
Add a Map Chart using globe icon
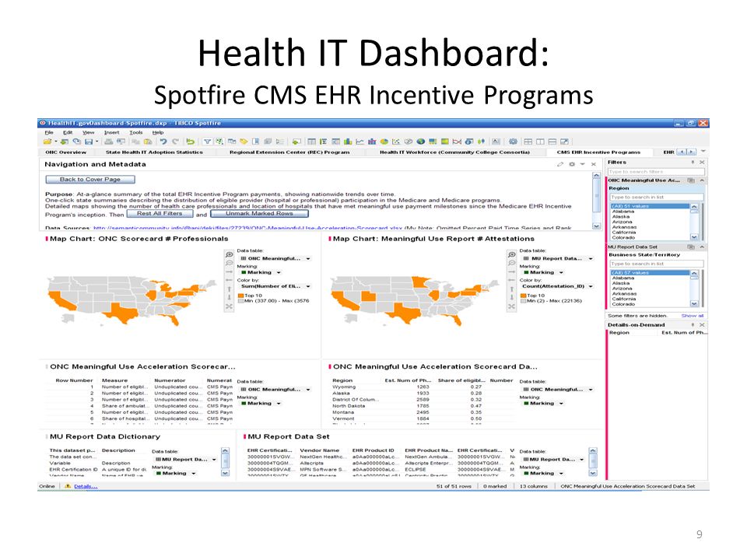coord(421,142)
